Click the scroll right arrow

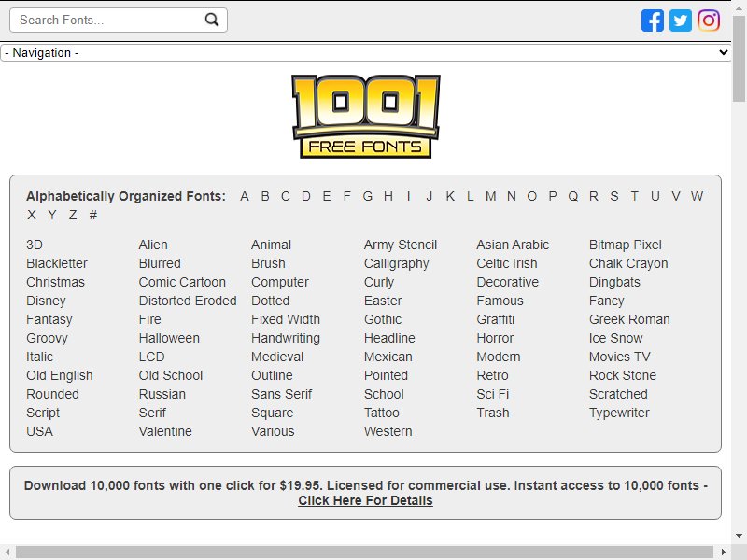pos(724,553)
